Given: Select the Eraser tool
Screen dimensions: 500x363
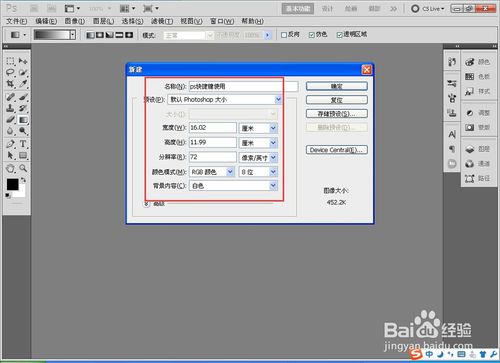Looking at the screenshot, I should coord(10,119).
